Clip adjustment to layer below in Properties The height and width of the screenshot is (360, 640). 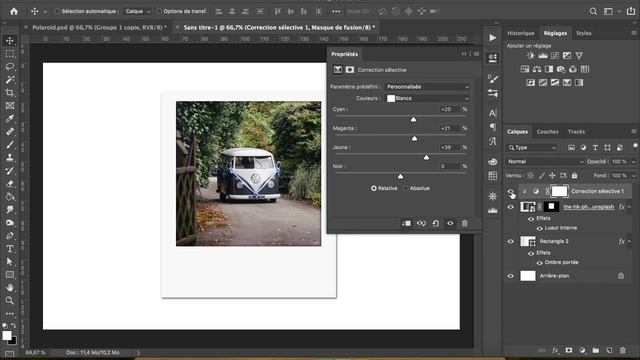(x=407, y=223)
